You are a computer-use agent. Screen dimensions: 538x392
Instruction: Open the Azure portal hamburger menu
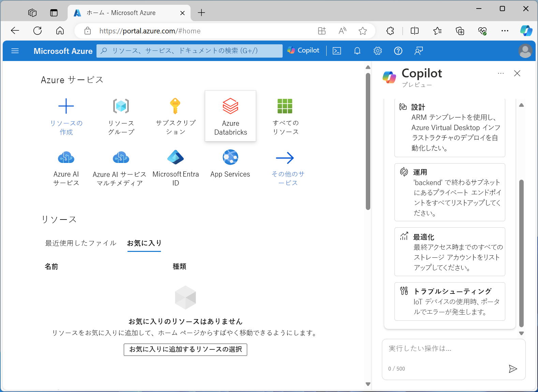tap(15, 51)
